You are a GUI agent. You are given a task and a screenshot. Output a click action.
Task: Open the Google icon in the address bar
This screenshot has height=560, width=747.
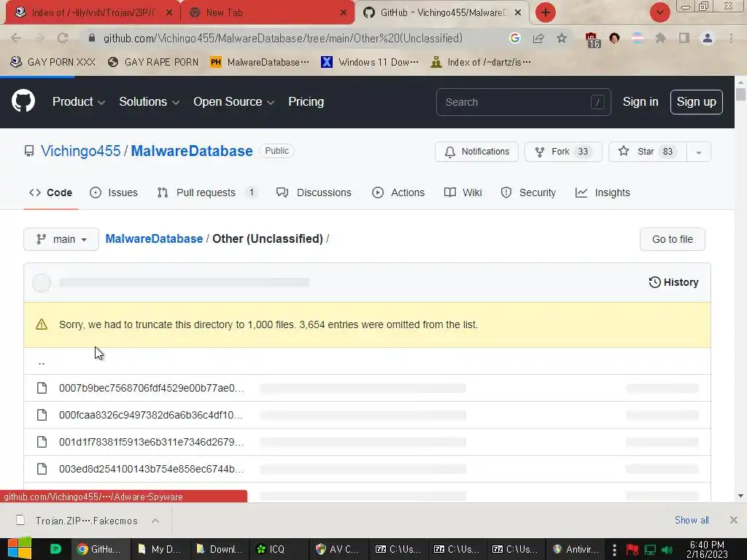[x=514, y=38]
